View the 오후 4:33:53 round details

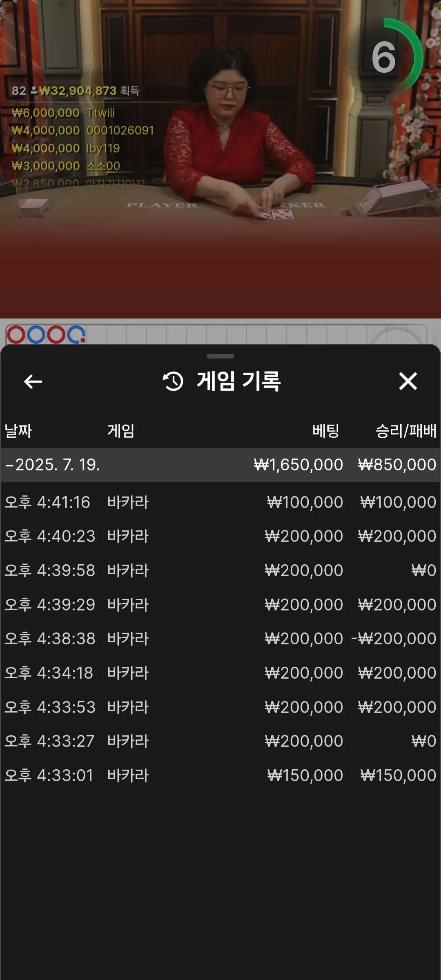pyautogui.click(x=220, y=707)
